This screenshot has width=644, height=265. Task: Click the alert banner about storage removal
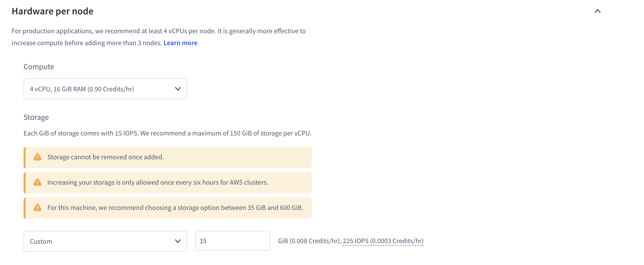[x=167, y=157]
